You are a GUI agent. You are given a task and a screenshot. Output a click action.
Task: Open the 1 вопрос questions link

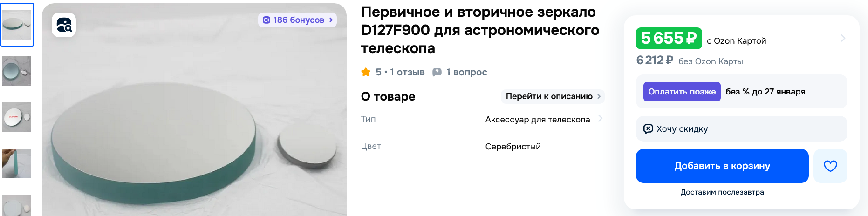click(x=466, y=72)
